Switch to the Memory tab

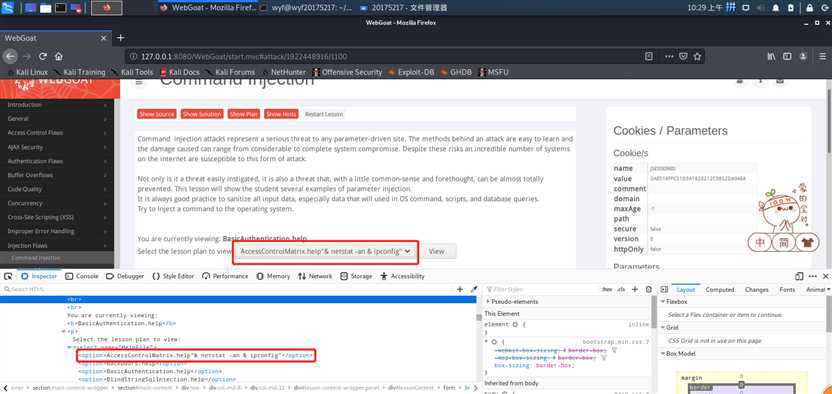pos(273,276)
